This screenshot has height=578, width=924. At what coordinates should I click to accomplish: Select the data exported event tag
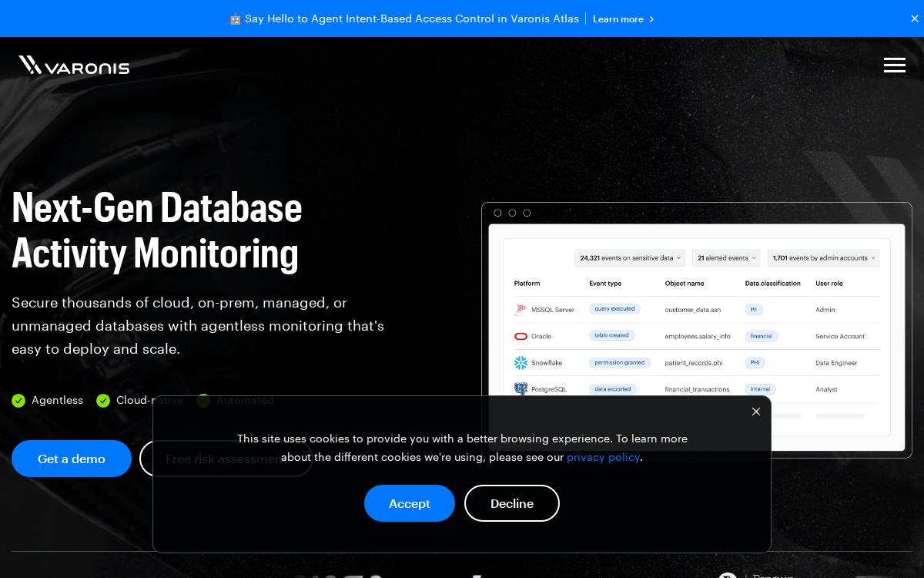(x=613, y=389)
